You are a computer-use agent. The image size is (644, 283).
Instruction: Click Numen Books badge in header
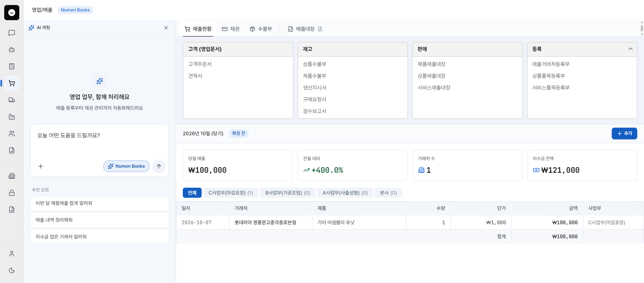(x=75, y=10)
